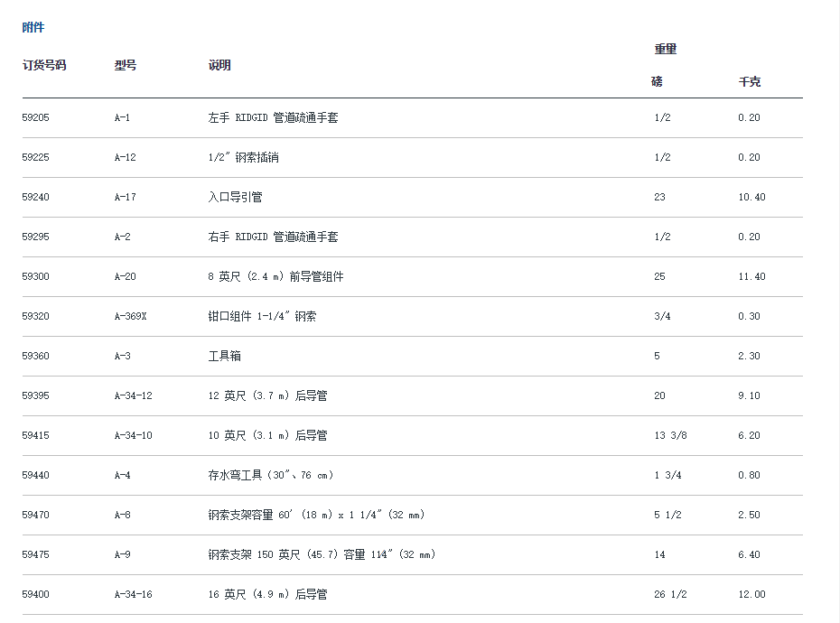Image resolution: width=840 pixels, height=623 pixels.
Task: Click the 订货号码 column header
Action: pos(44,65)
